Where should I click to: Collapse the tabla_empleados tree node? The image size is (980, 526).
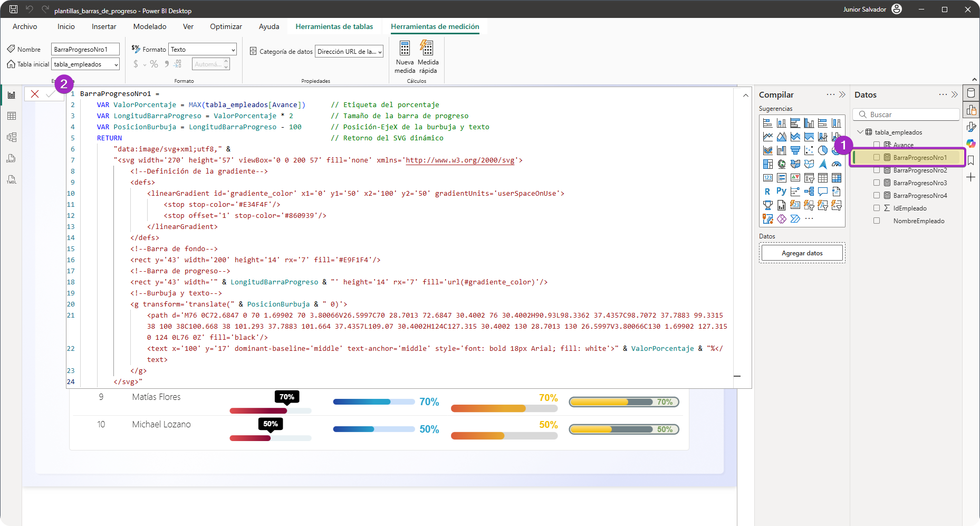click(860, 132)
